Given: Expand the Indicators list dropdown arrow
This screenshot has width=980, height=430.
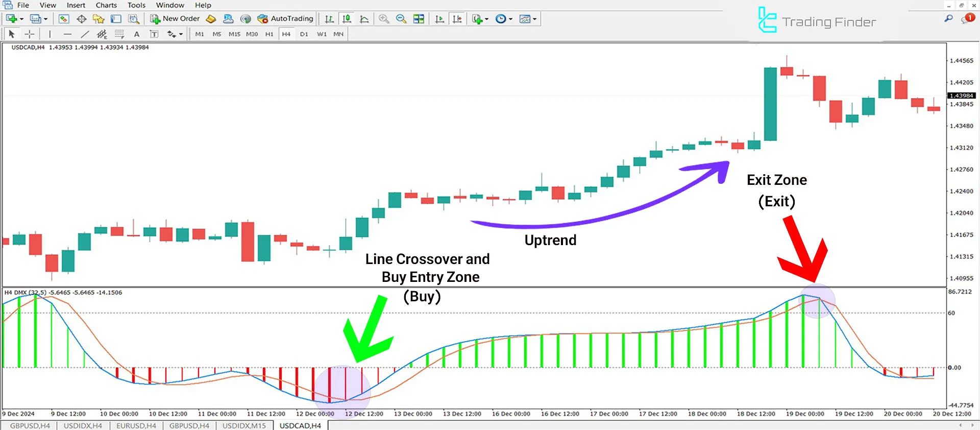Looking at the screenshot, I should [x=486, y=19].
